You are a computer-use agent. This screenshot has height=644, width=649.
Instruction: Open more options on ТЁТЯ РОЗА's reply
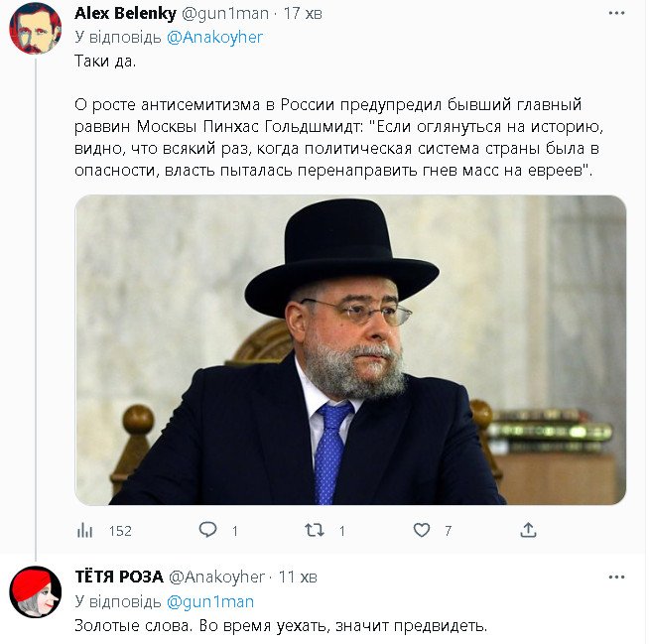pos(616,577)
